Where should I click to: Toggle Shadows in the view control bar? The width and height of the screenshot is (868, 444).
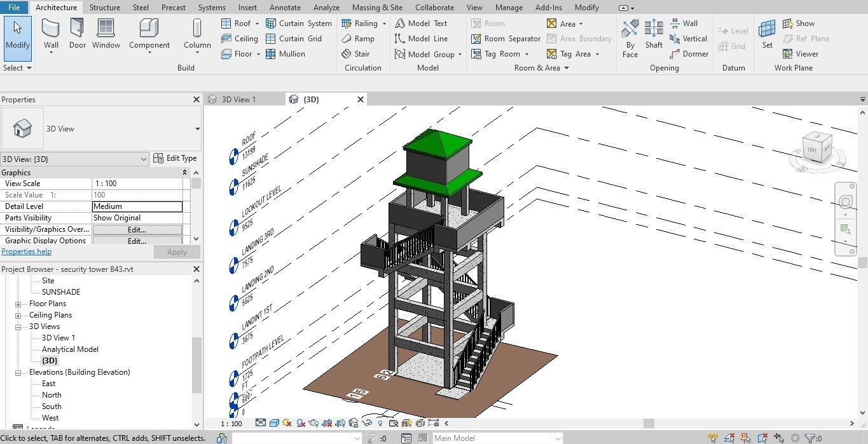300,423
